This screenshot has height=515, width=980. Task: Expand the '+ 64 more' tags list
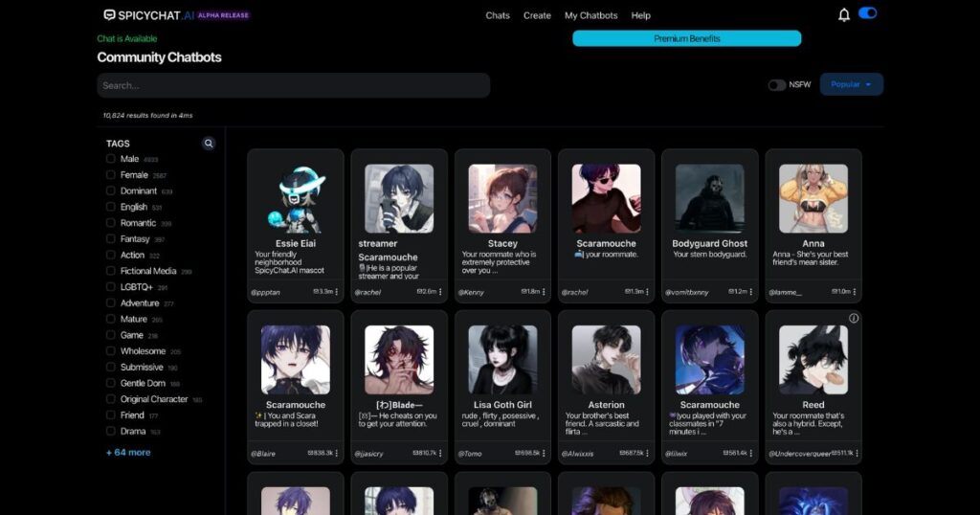click(x=128, y=452)
